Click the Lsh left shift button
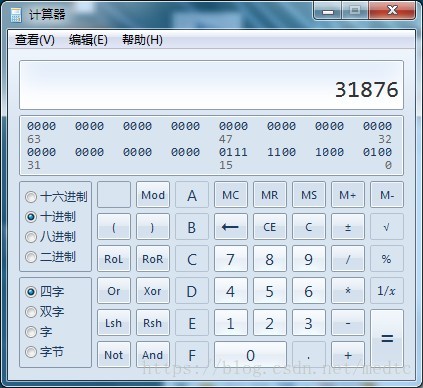 tap(114, 323)
